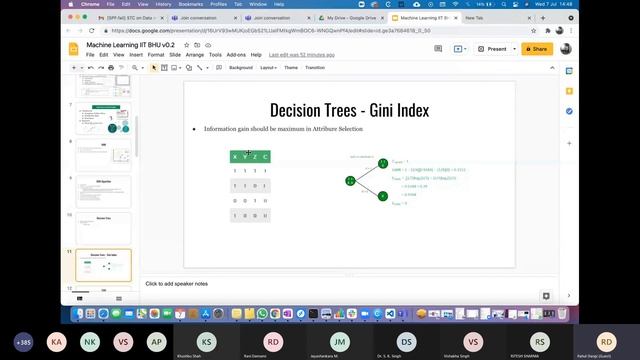Open the Format menu in Slides
This screenshot has height=360, width=640.
(156, 55)
